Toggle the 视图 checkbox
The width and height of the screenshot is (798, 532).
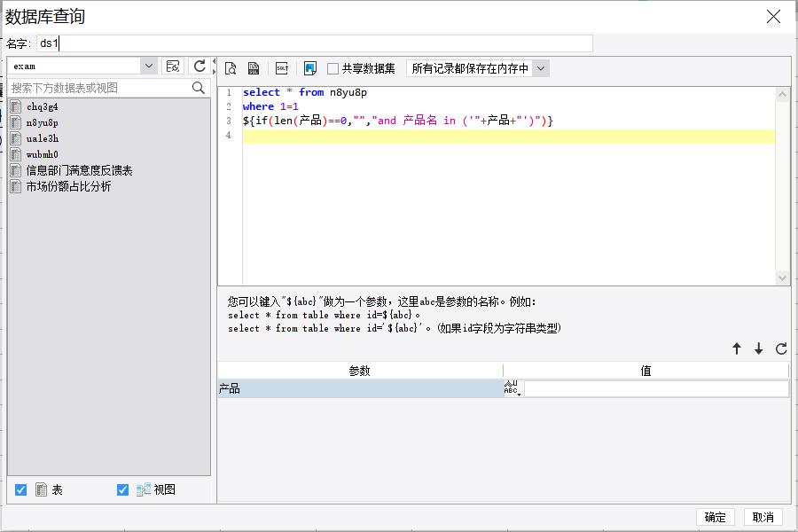click(x=122, y=489)
